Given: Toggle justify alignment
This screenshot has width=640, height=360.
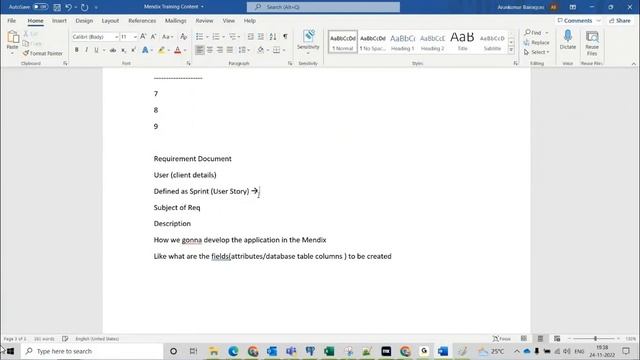Looking at the screenshot, I should pyautogui.click(x=230, y=50).
